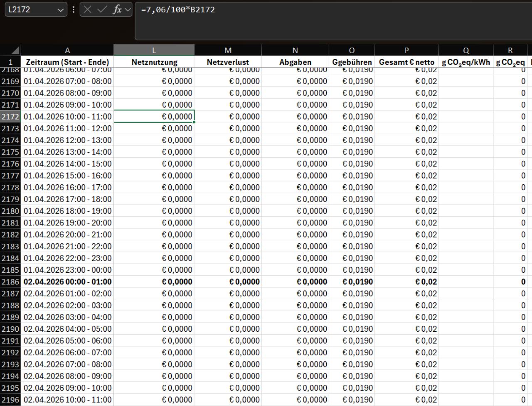The width and height of the screenshot is (532, 406).
Task: Expand the formula bar chevron next to fx
Action: pyautogui.click(x=127, y=10)
